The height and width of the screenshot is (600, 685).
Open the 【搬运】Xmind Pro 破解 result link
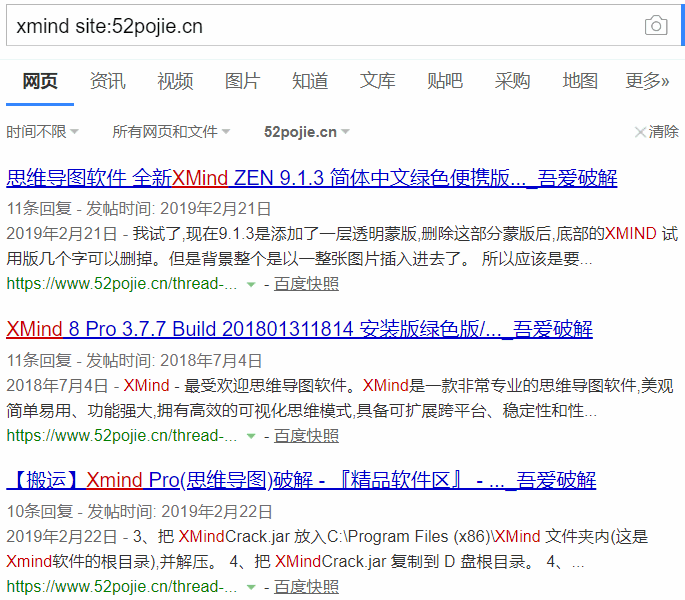[301, 481]
